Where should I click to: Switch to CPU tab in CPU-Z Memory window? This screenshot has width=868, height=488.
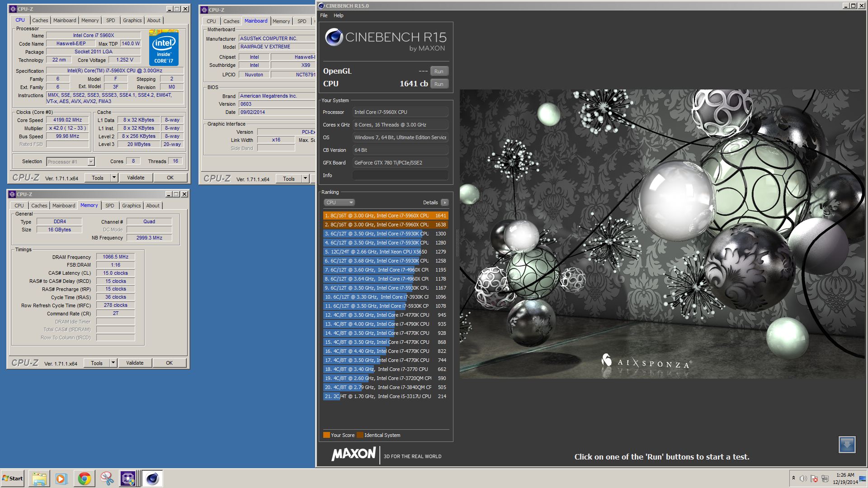[x=19, y=206]
